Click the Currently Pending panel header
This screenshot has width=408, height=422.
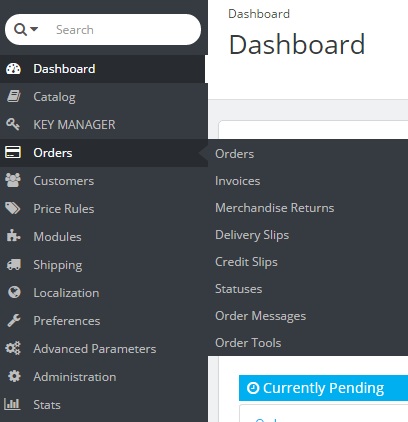point(323,388)
